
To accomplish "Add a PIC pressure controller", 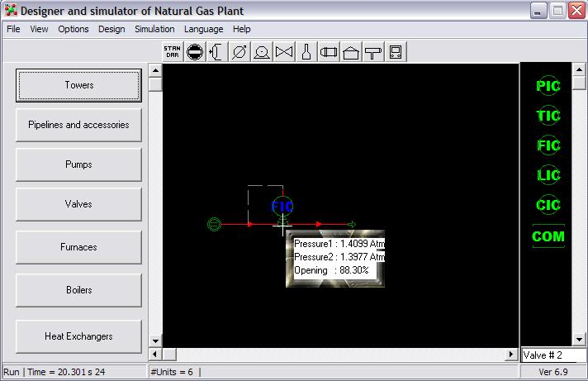I will tap(548, 86).
